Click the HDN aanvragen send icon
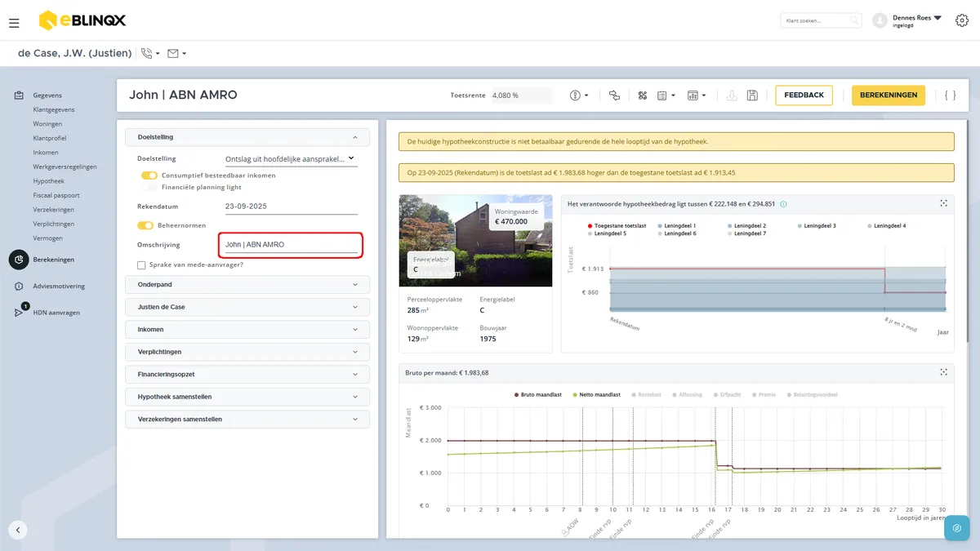This screenshot has height=551, width=980. pos(20,312)
